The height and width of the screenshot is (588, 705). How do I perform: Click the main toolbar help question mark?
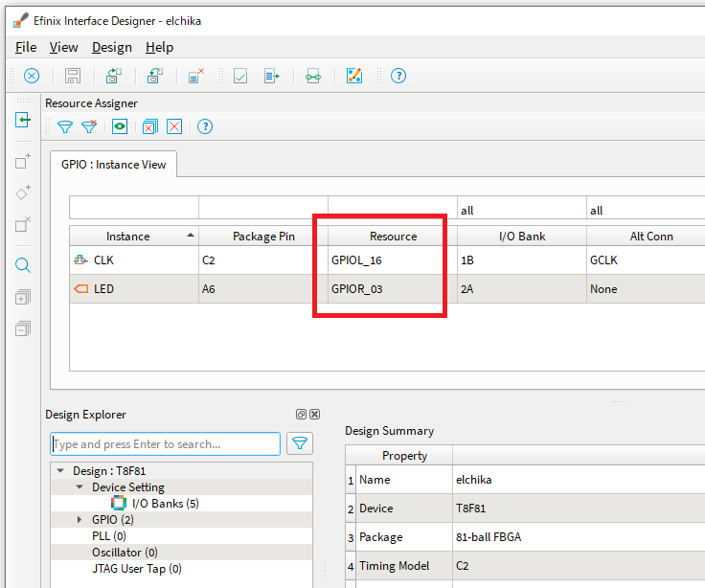(x=398, y=76)
